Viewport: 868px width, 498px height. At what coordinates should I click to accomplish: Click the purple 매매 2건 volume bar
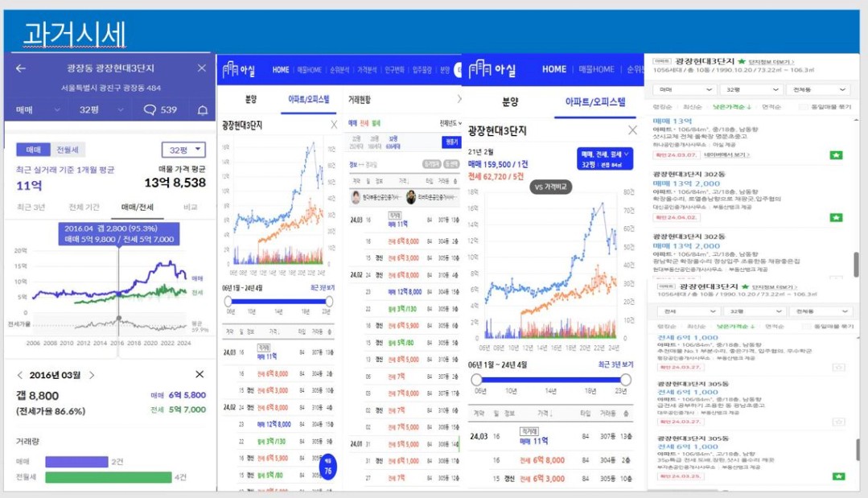76,462
